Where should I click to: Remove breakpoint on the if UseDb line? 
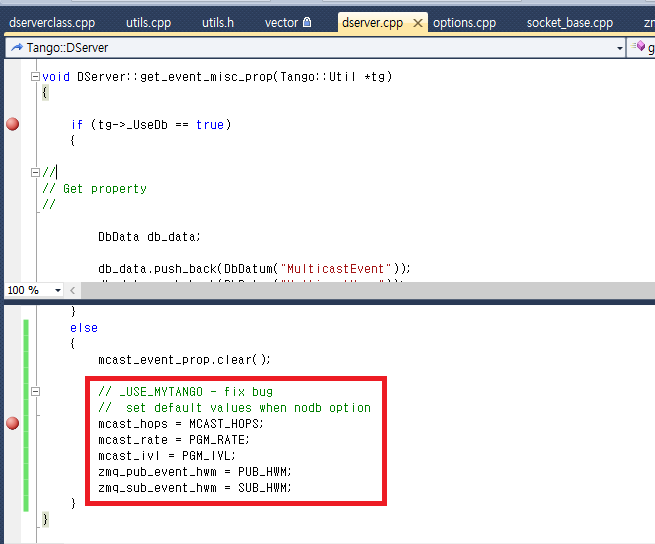coord(13,124)
